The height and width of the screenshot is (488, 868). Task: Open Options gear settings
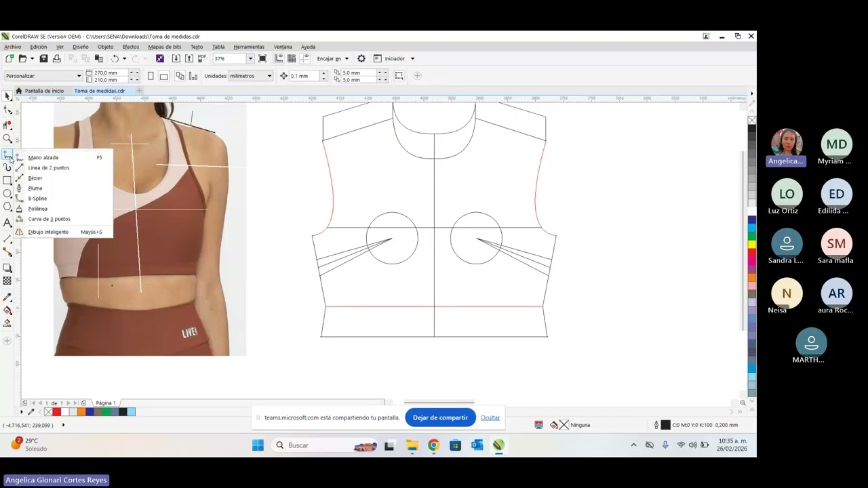click(x=361, y=59)
